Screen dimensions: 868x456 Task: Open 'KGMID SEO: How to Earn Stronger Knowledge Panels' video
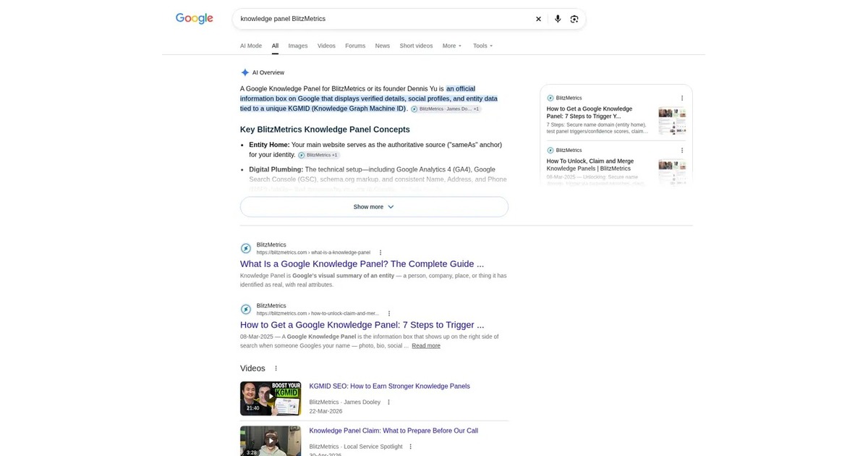coord(389,386)
